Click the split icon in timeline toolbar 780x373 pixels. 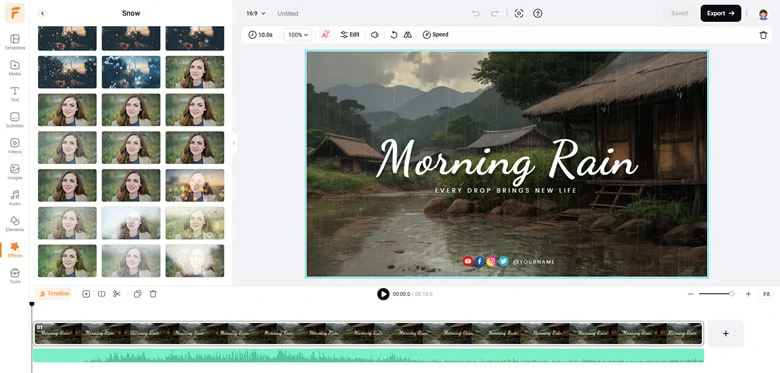pos(101,294)
